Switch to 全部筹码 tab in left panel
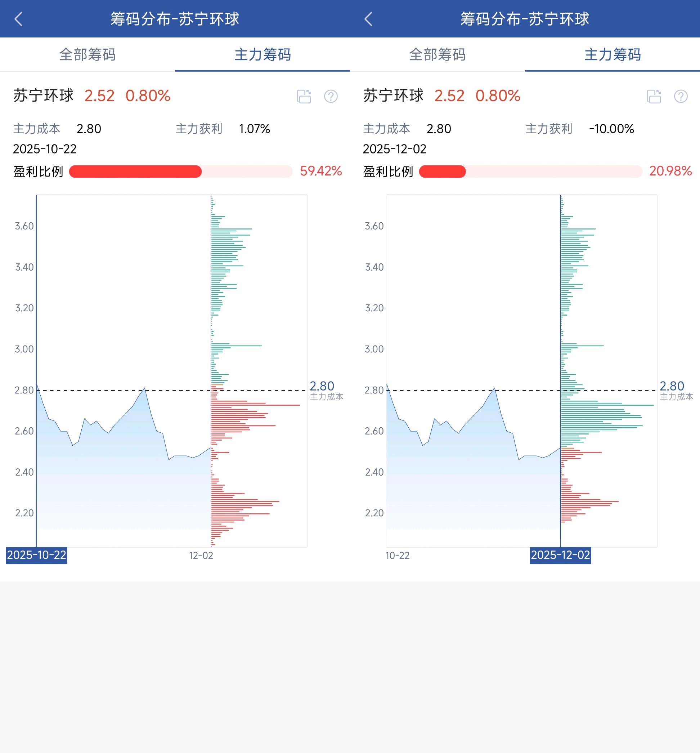The height and width of the screenshot is (753, 700). [87, 54]
